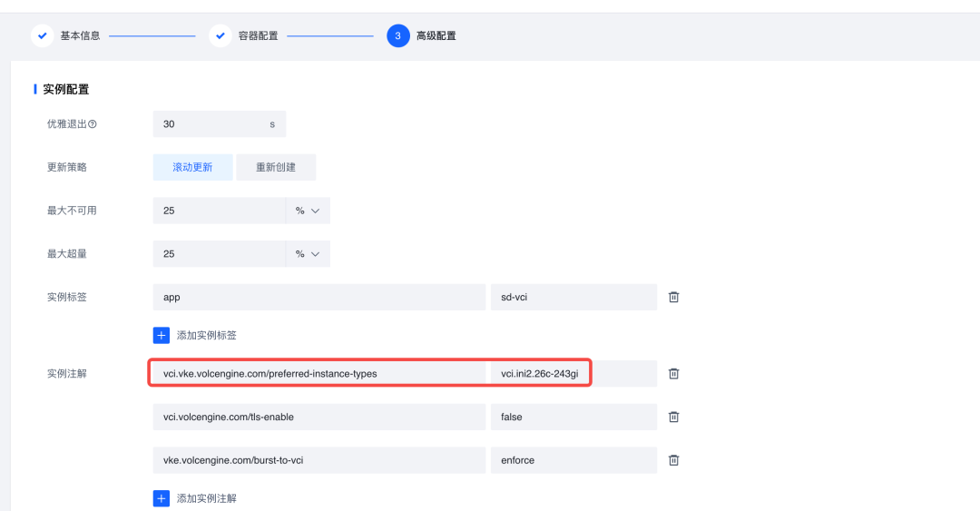Image resolution: width=980 pixels, height=511 pixels.
Task: Edit the vci.volcengine.com/tls-enable key field
Action: click(319, 417)
